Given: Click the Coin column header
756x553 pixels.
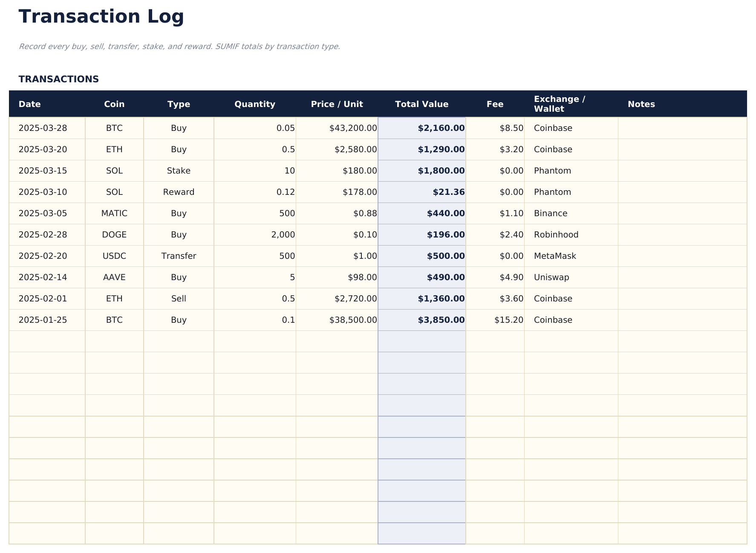Looking at the screenshot, I should (x=114, y=104).
